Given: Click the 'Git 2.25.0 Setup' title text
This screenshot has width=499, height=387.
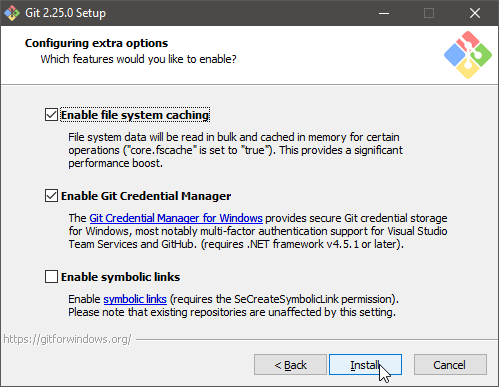Looking at the screenshot, I should pos(66,13).
